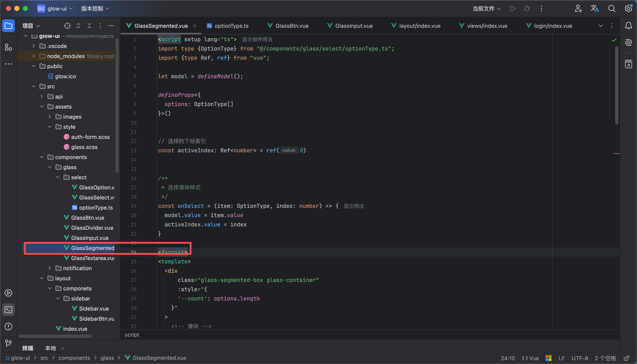Click the AI Assistant spiral icon
The width and height of the screenshot is (637, 364).
628,43
